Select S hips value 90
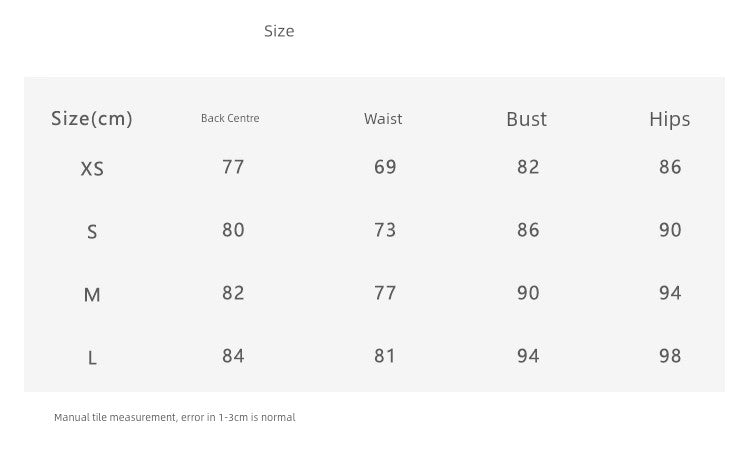 670,230
